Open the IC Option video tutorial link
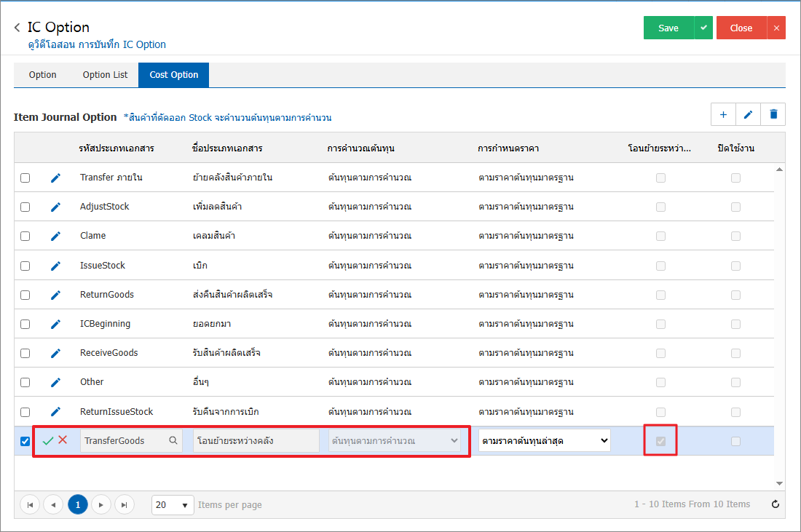801x532 pixels. point(97,44)
